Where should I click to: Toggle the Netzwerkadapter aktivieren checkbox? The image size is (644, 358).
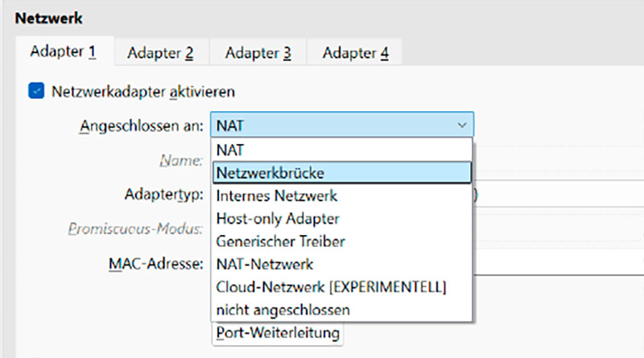36,91
